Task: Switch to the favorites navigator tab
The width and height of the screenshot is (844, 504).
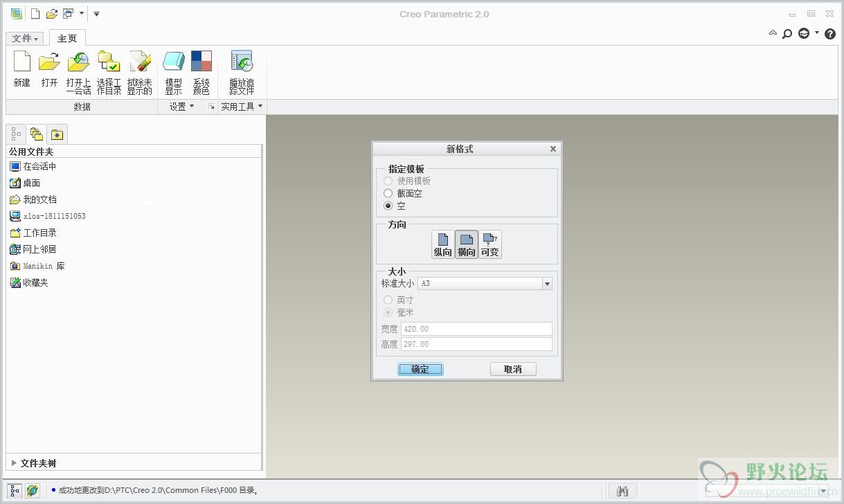Action: [57, 134]
